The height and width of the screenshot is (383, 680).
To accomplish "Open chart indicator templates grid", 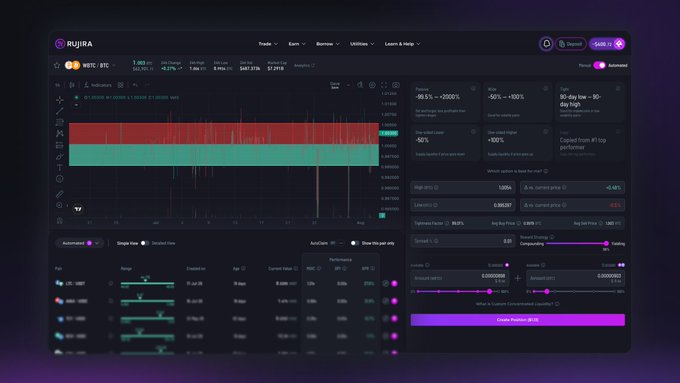I will point(121,85).
